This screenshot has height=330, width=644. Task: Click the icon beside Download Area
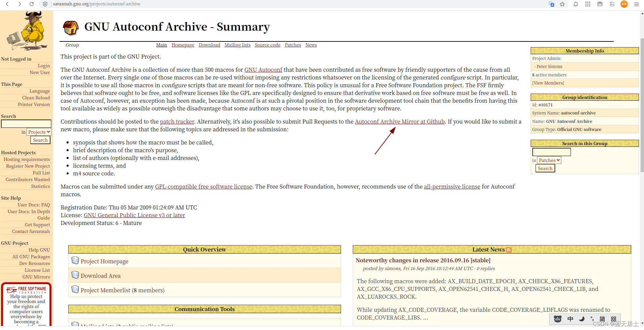pos(75,275)
